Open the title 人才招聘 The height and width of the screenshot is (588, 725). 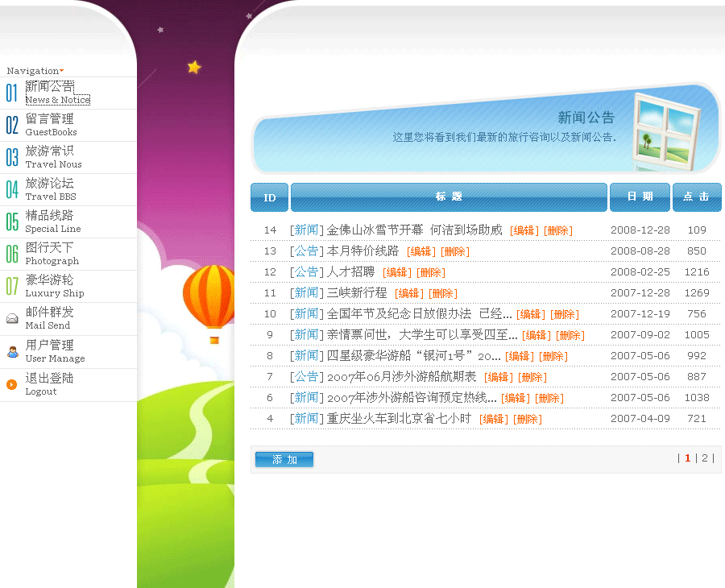pyautogui.click(x=350, y=271)
